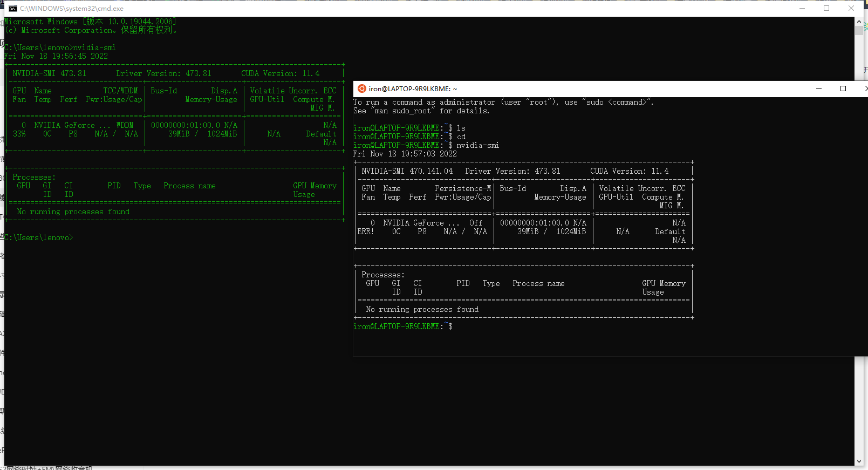The height and width of the screenshot is (470, 868).
Task: Click 'TCC/WDDM' column header in cmd
Action: click(x=120, y=91)
